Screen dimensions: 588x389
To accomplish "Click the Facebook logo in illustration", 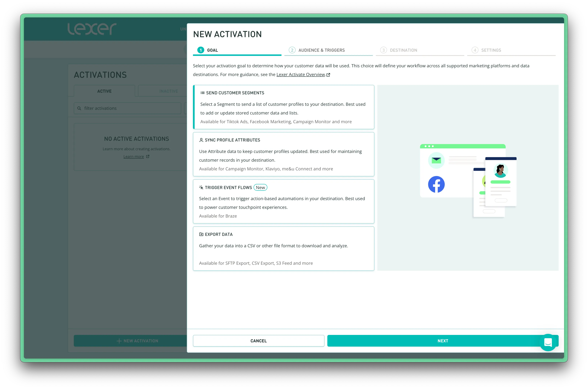I will [x=436, y=184].
